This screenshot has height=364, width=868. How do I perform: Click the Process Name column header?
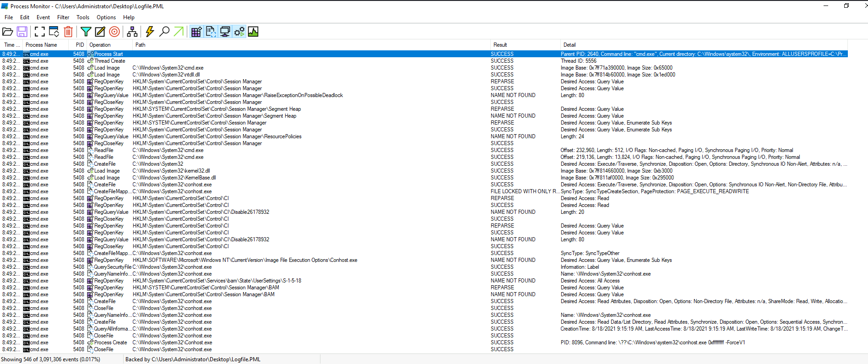(46, 45)
